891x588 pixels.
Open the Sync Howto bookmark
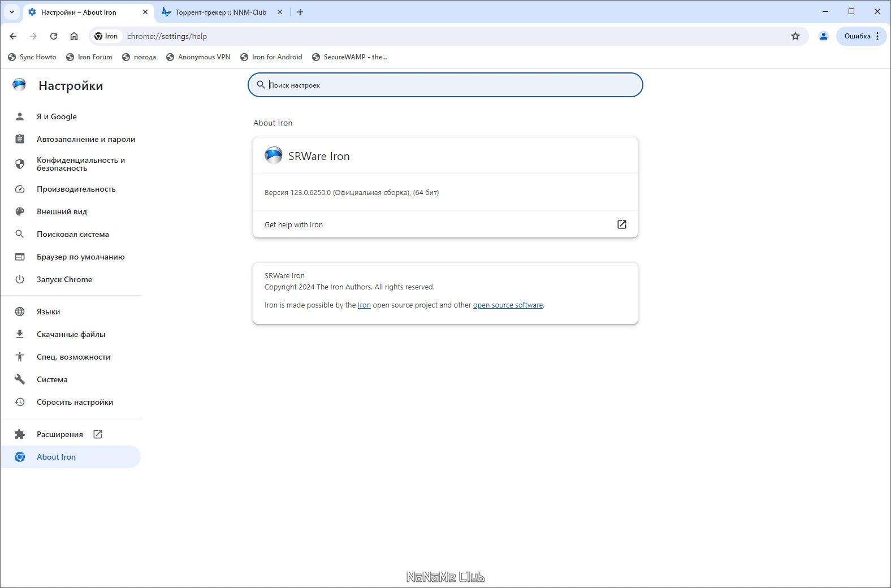click(32, 57)
